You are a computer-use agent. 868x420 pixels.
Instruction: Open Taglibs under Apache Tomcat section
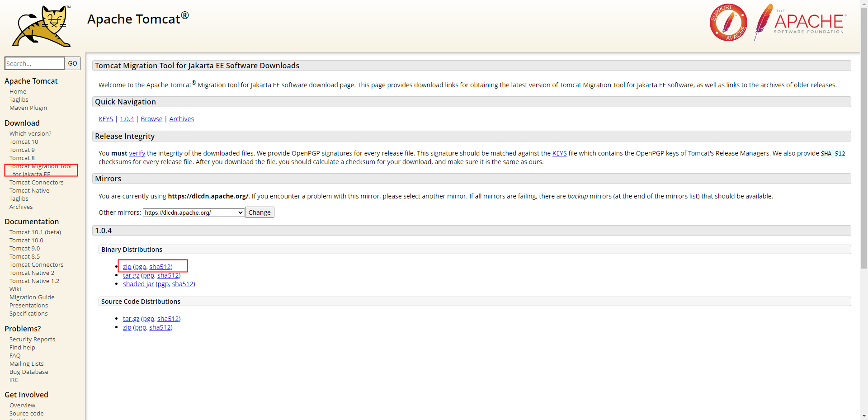coord(19,99)
